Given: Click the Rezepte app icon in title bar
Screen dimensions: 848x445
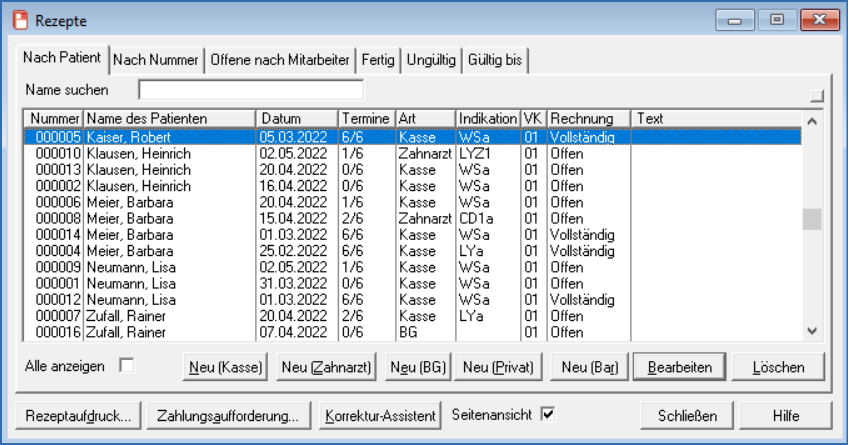Looking at the screenshot, I should pos(19,19).
